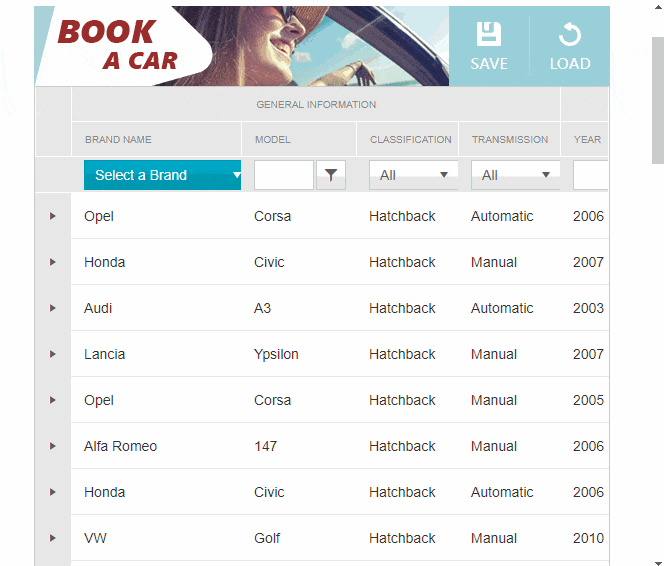The width and height of the screenshot is (664, 566).
Task: Click the scrollbar down arrow
Action: tap(658, 563)
